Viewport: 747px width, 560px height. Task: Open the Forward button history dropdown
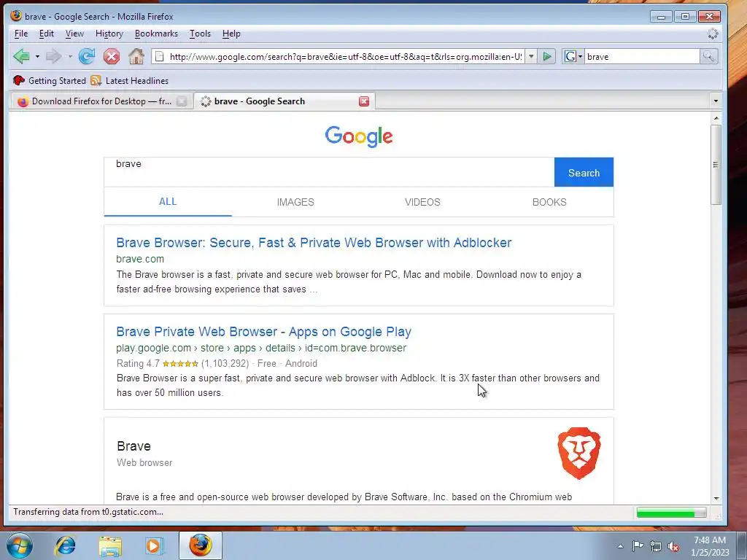pos(70,57)
